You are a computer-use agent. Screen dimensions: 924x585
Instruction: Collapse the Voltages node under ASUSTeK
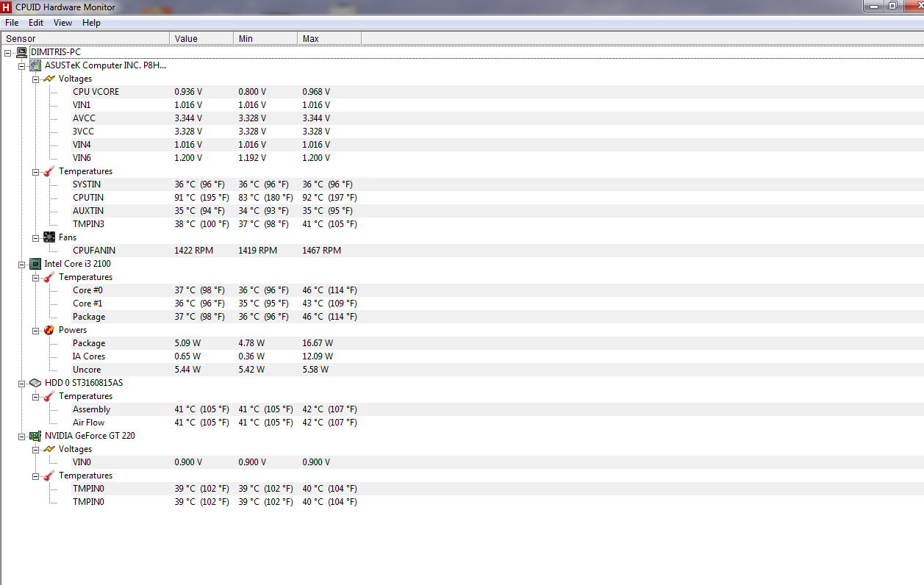click(x=36, y=79)
